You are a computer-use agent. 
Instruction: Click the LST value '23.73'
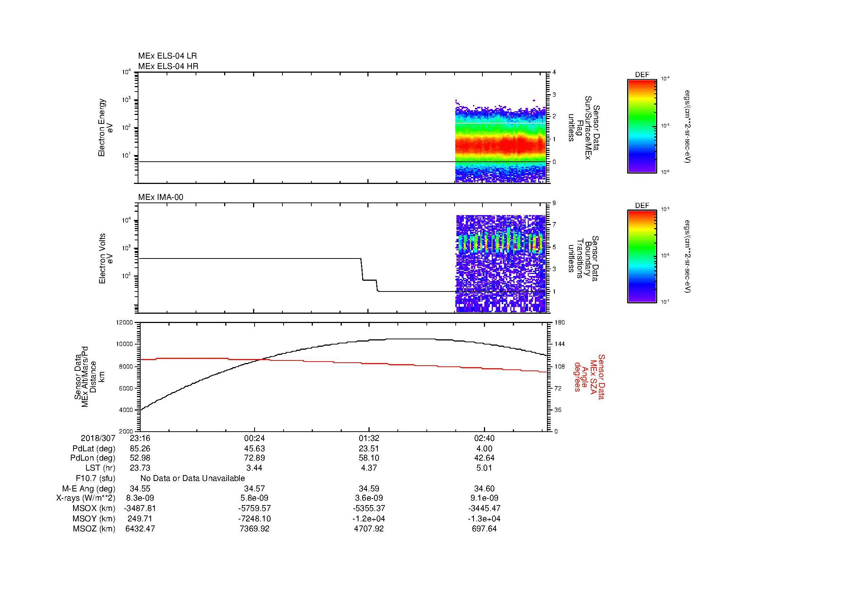coord(140,468)
